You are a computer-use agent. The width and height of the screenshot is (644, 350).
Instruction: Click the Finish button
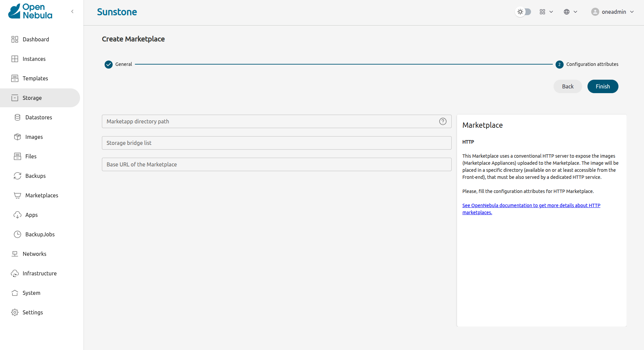point(602,86)
